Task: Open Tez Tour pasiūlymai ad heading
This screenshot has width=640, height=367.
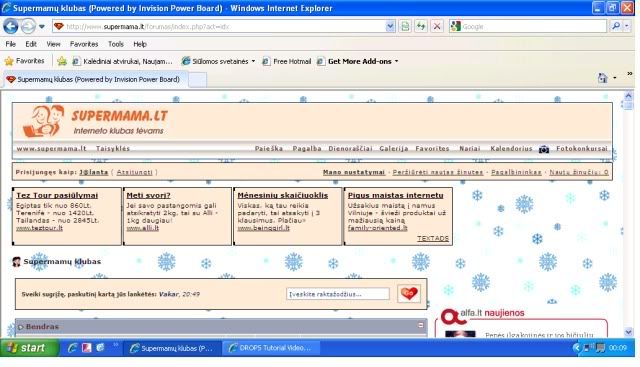Action: (x=57, y=196)
